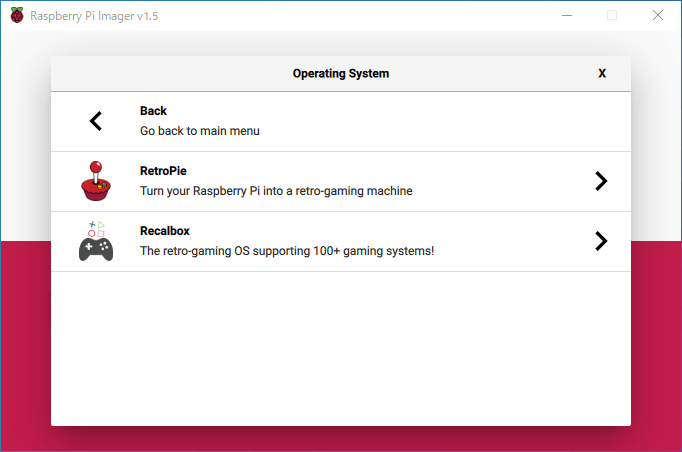Click 'Turn your Raspberry Pi into a retro-gaming machine'

point(276,191)
